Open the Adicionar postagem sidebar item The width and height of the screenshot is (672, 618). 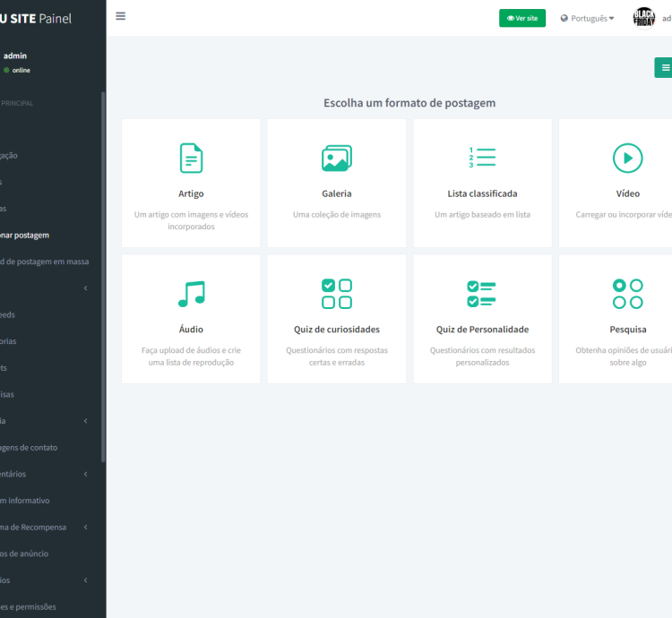[x=25, y=236]
